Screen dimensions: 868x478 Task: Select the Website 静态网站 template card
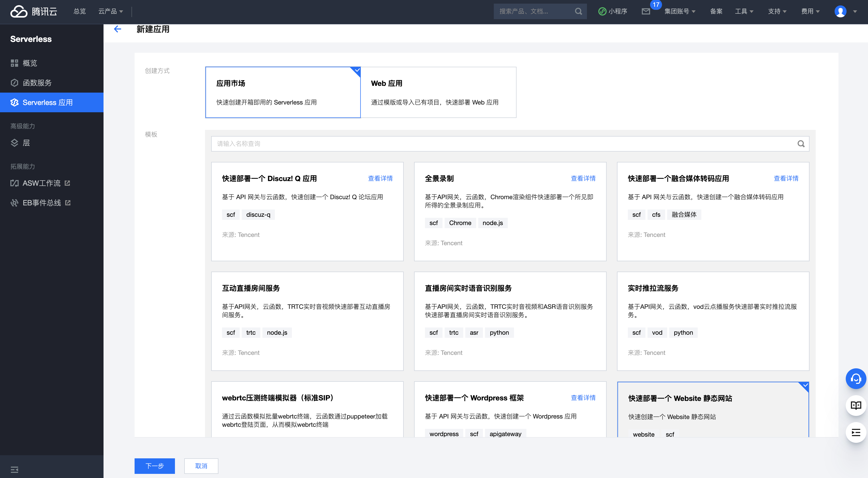(713, 410)
